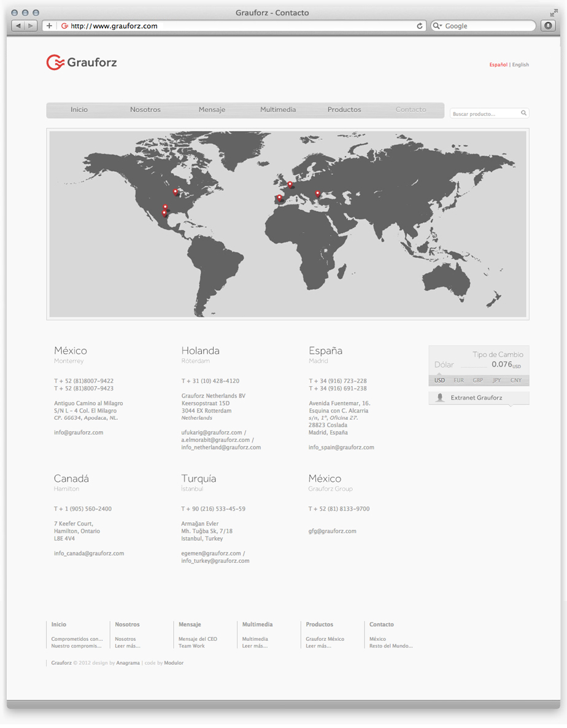The image size is (567, 728).
Task: Open the Mensaje menu item
Action: [x=212, y=110]
